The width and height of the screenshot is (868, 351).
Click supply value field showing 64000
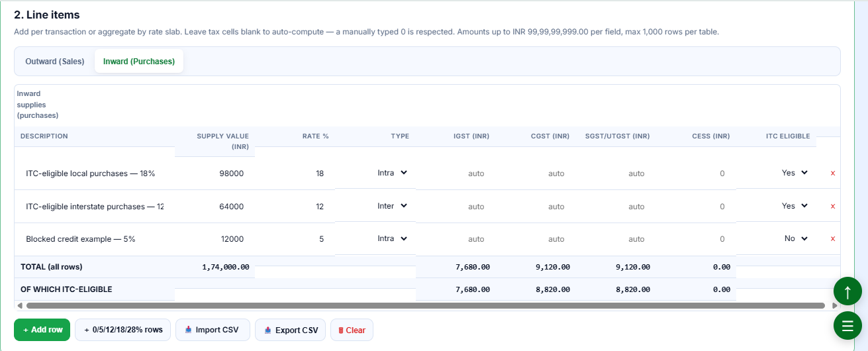[x=215, y=207]
